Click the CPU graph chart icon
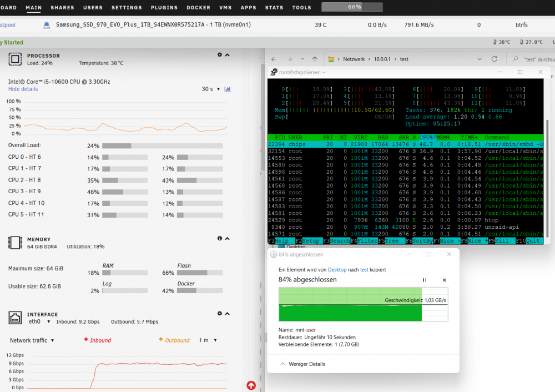555x392 pixels. point(228,89)
